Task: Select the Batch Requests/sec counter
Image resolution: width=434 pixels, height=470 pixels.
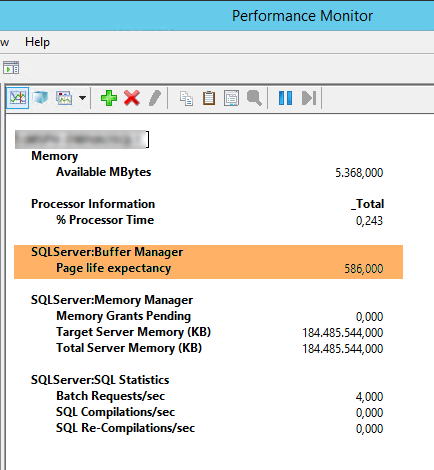Action: pyautogui.click(x=110, y=396)
